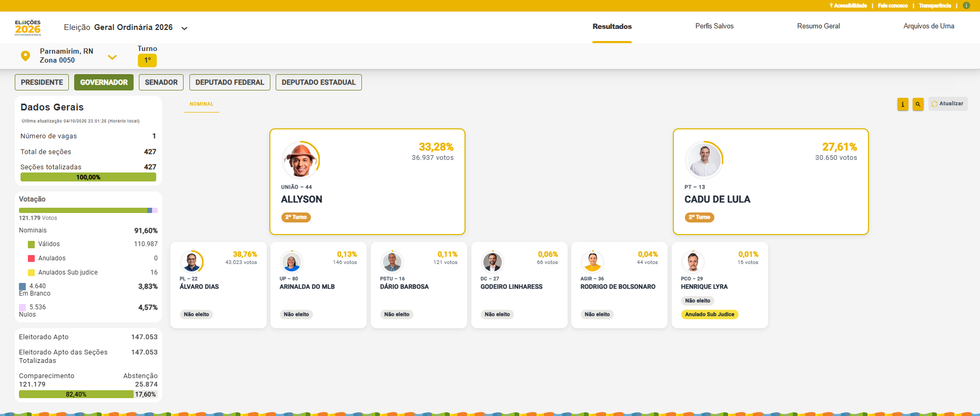Click the 2º Turno badge on Cadu de Lula card

tap(700, 217)
